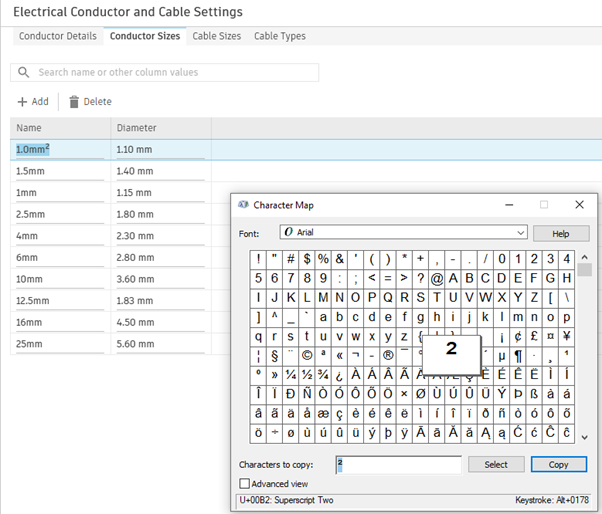Enable the Advanced view checkbox
The image size is (602, 514).
(x=244, y=483)
